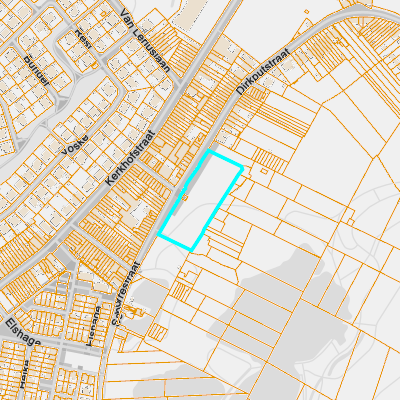Click the Dirkputstraat street label

[x=263, y=71]
